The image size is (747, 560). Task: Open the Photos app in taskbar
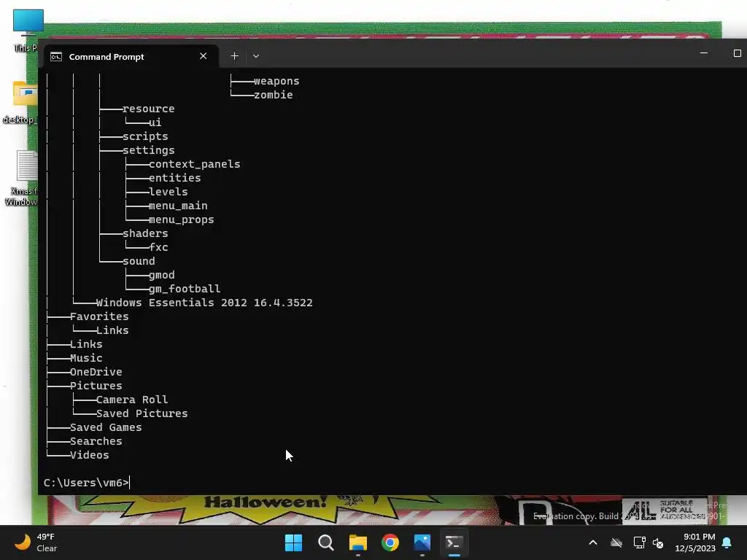(x=422, y=542)
